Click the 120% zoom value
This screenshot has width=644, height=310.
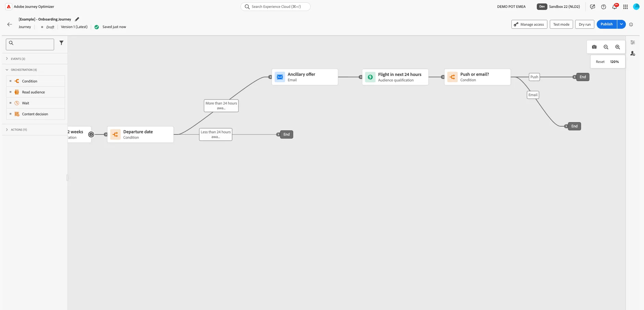pos(615,62)
